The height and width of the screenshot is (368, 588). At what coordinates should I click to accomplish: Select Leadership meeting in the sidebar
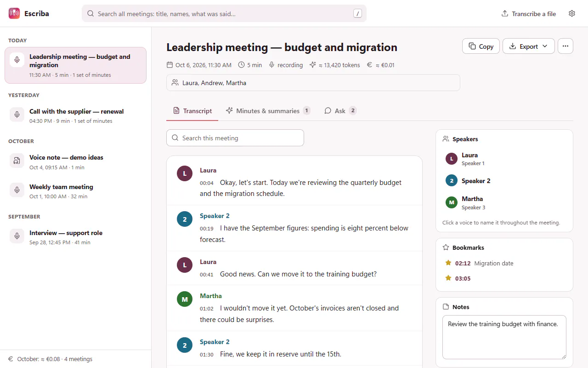pyautogui.click(x=75, y=65)
